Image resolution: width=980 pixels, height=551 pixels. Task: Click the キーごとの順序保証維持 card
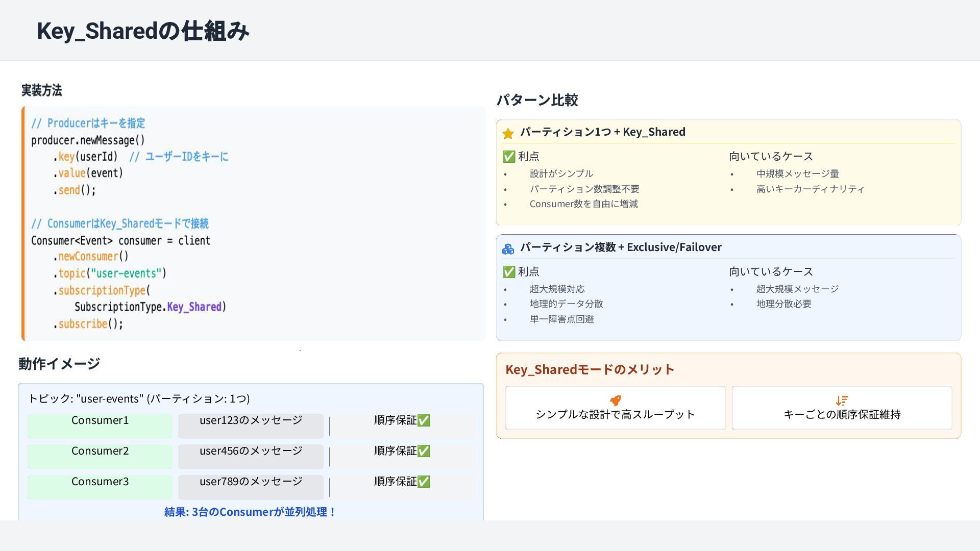click(x=842, y=408)
